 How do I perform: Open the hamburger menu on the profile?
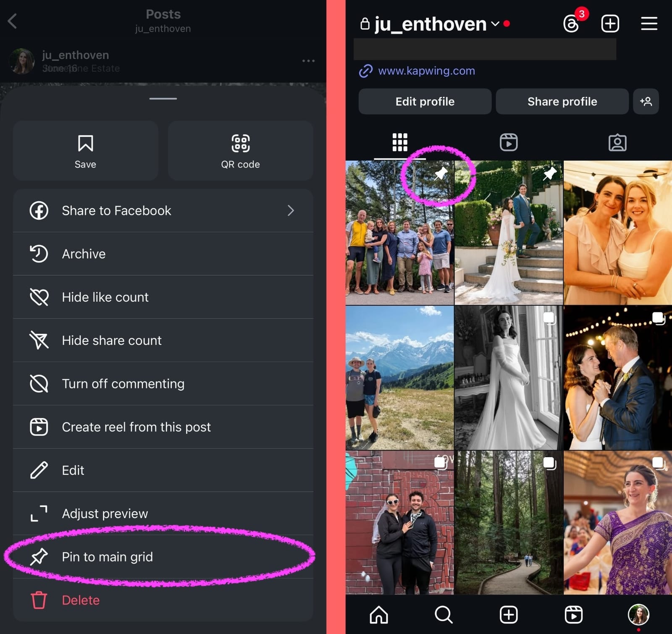pos(648,23)
